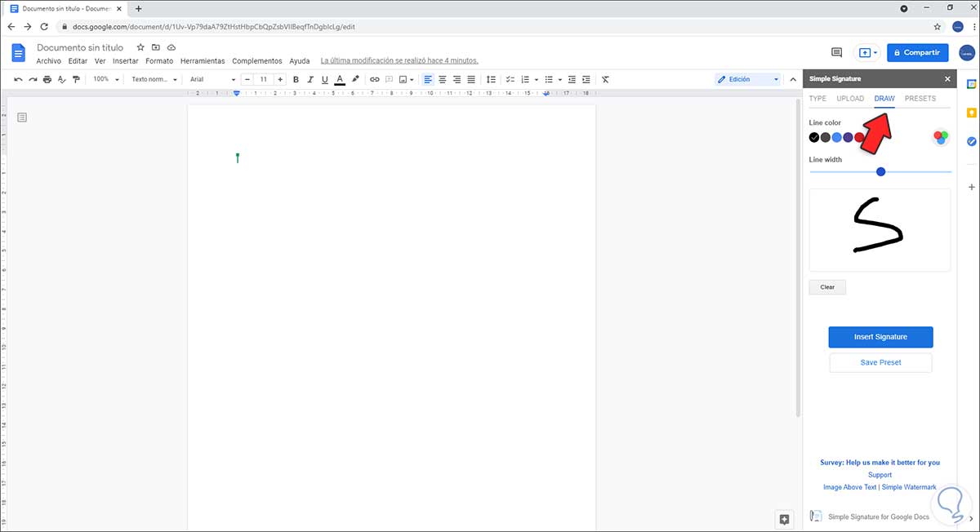This screenshot has height=532, width=980.
Task: Redo the last undone action
Action: [33, 79]
